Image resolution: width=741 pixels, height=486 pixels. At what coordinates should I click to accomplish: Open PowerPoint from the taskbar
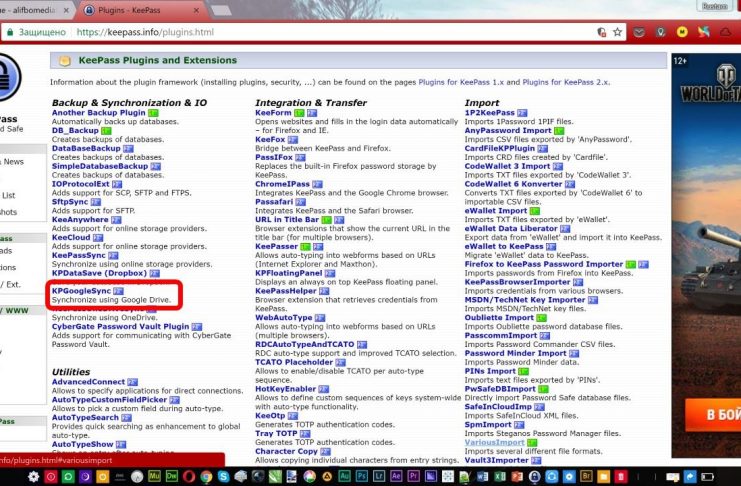[517, 477]
